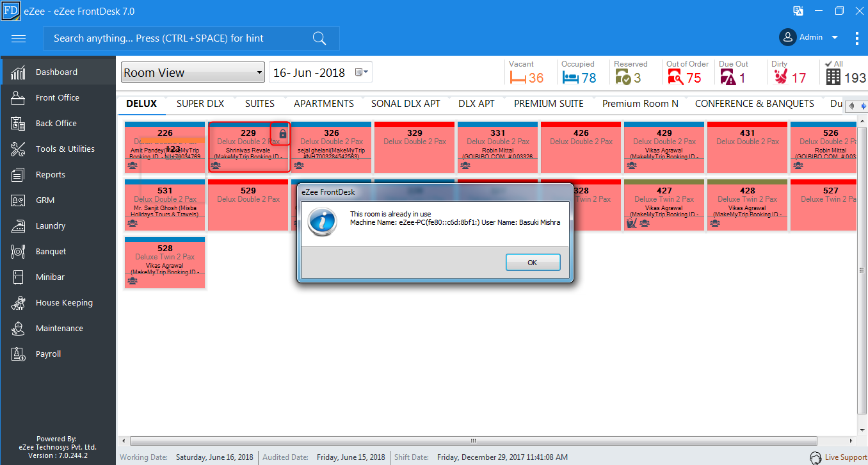Click the Minibar fridge icon
Screen dimensions: 868x465
coord(18,277)
